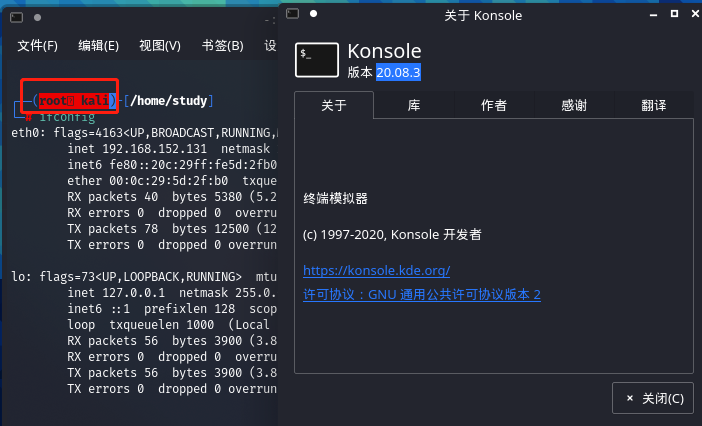The width and height of the screenshot is (702, 426).
Task: Open the 视图(V) menu
Action: [160, 46]
